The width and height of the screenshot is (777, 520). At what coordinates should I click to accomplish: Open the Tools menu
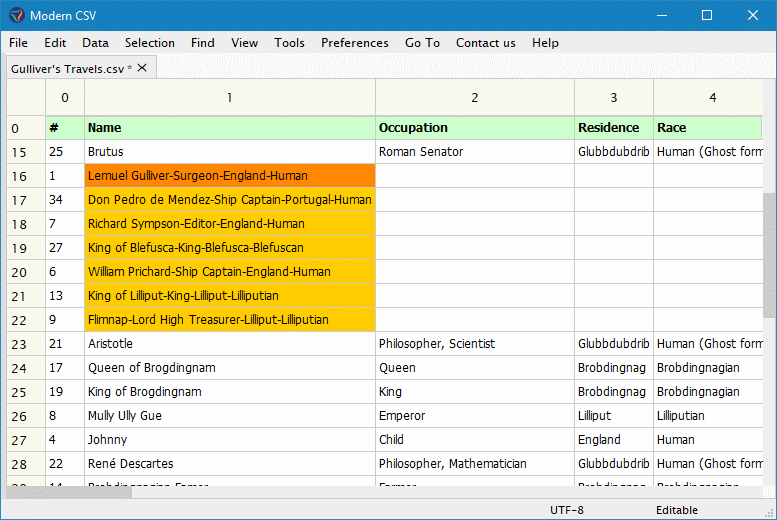click(289, 43)
